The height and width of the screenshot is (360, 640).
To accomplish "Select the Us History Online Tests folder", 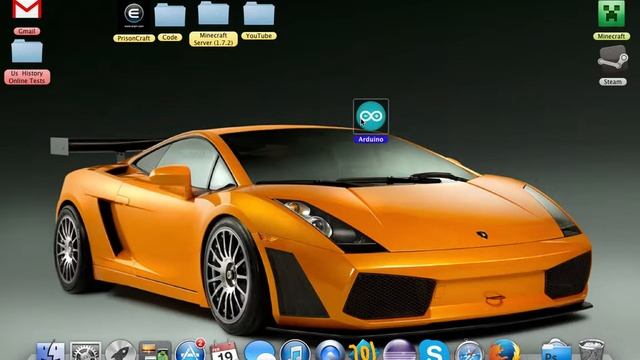I will pyautogui.click(x=27, y=51).
